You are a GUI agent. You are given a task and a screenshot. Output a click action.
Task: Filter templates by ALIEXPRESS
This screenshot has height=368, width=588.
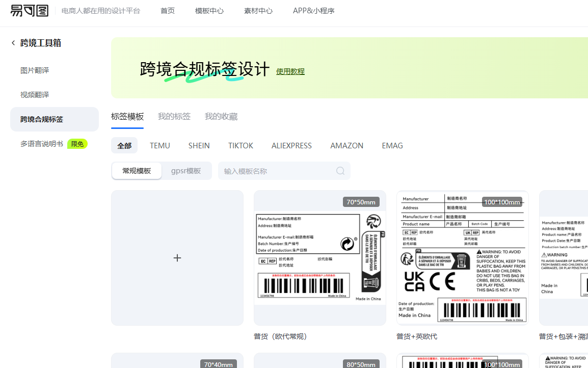(291, 146)
